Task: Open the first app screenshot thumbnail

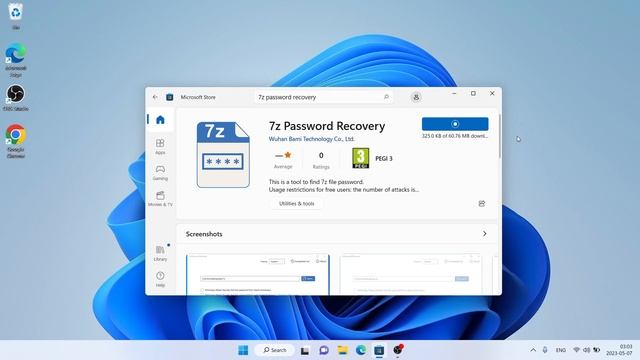Action: [258, 274]
